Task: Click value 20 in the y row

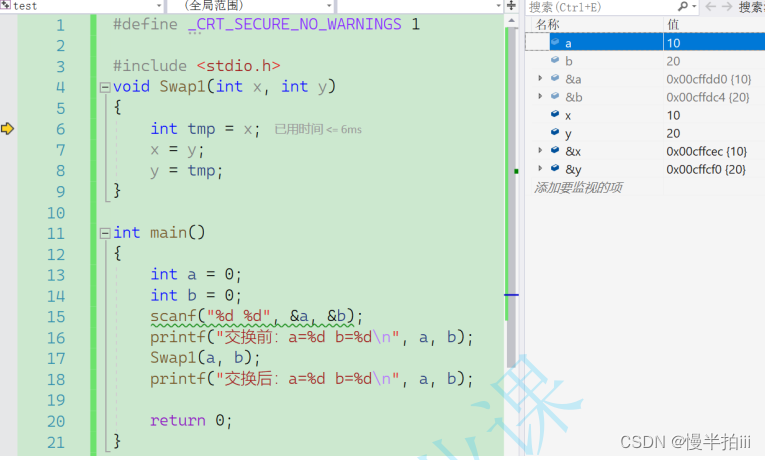Action: 673,133
